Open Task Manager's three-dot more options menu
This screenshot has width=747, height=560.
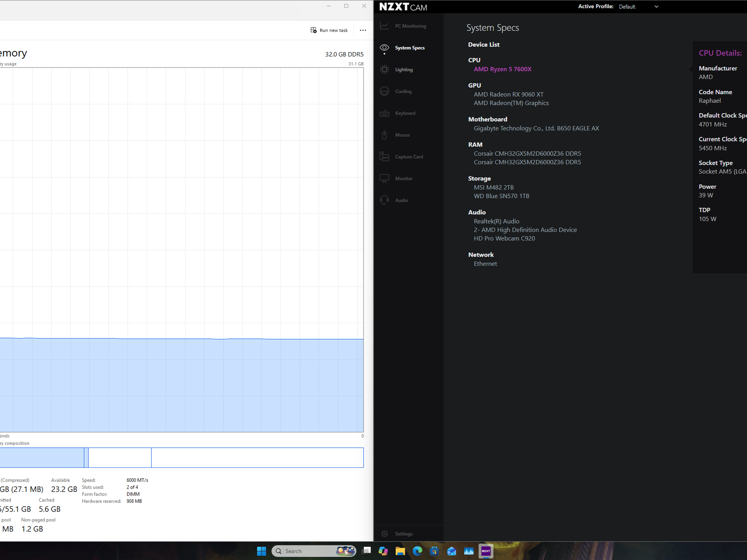click(363, 30)
